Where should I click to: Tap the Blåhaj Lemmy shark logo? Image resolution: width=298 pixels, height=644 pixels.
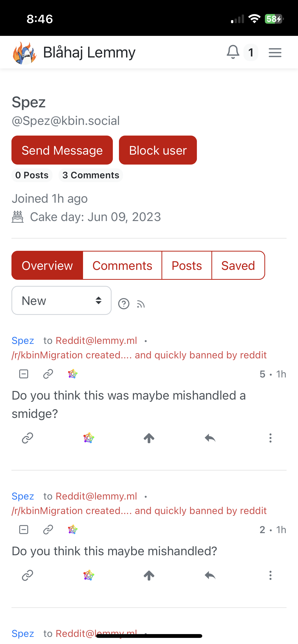(24, 53)
